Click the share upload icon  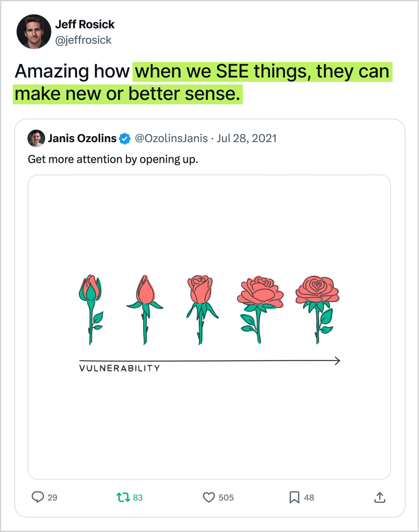pos(380,497)
